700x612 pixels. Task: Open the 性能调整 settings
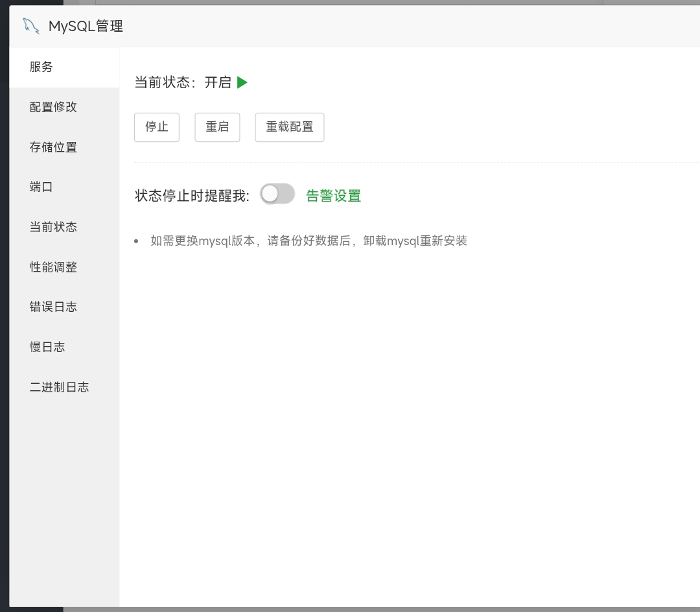53,267
